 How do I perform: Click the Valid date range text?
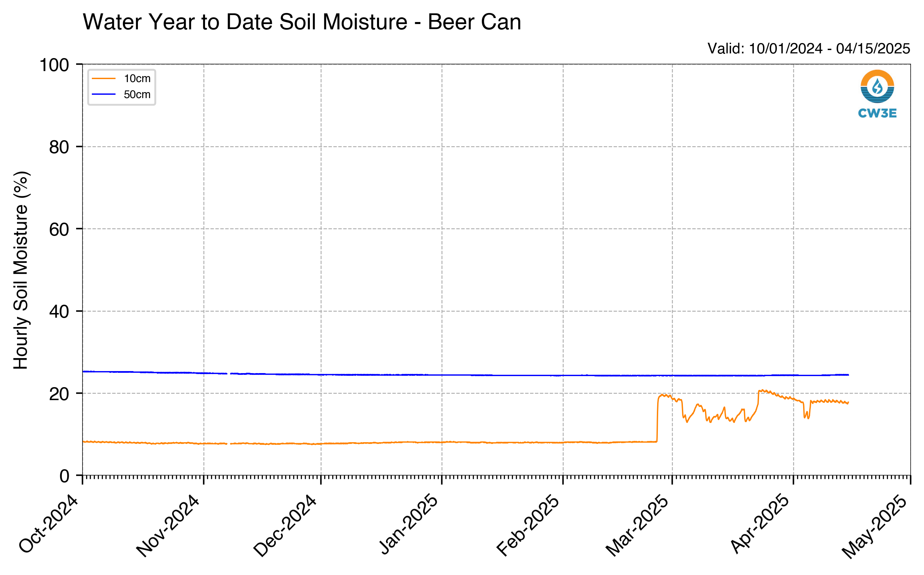pyautogui.click(x=809, y=49)
